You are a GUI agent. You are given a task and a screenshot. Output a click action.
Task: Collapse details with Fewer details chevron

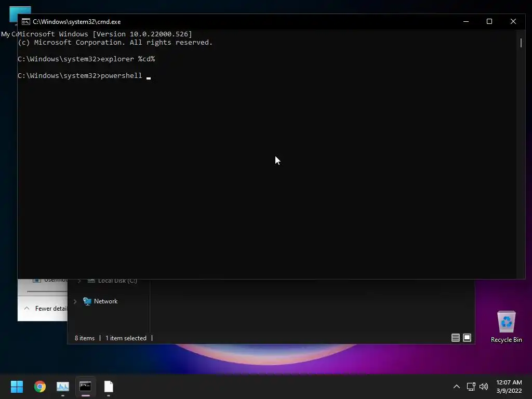pyautogui.click(x=27, y=309)
